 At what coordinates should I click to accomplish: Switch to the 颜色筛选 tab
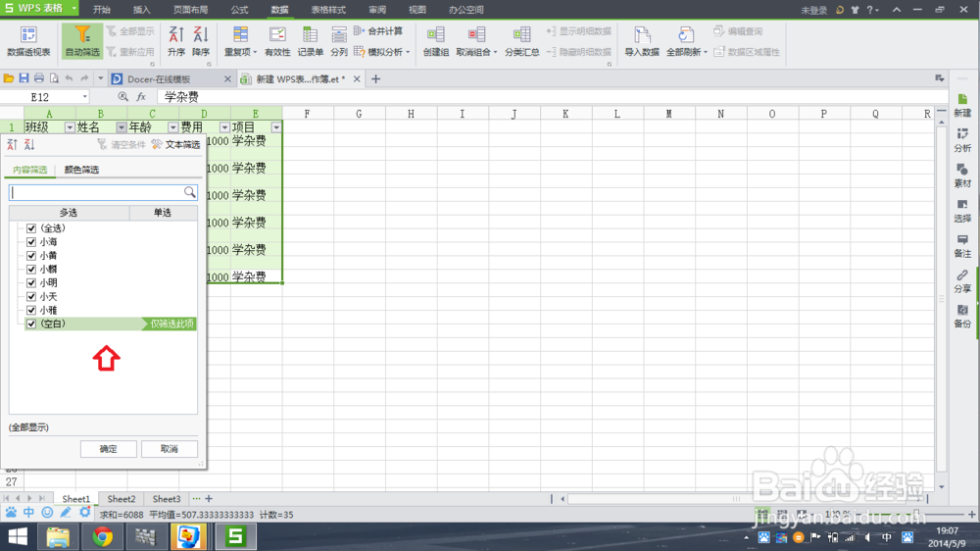(x=81, y=171)
